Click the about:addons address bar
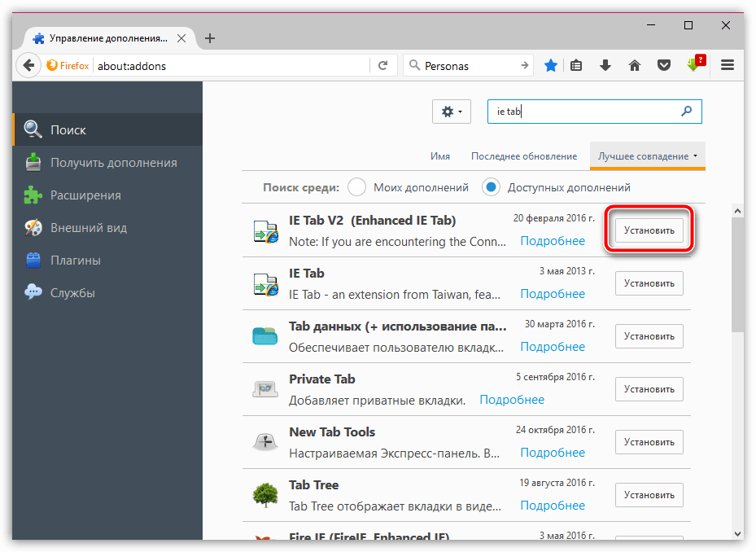The height and width of the screenshot is (552, 756). pyautogui.click(x=233, y=66)
